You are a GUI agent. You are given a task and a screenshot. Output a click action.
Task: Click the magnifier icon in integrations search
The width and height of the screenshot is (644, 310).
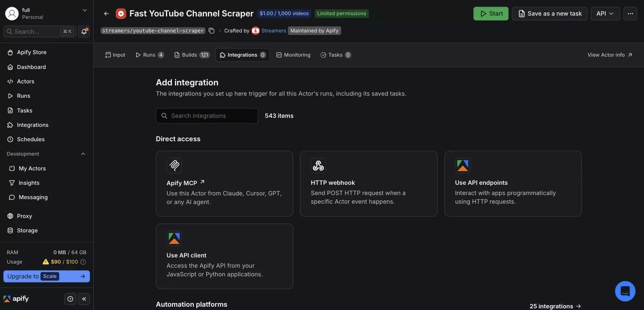pyautogui.click(x=164, y=116)
